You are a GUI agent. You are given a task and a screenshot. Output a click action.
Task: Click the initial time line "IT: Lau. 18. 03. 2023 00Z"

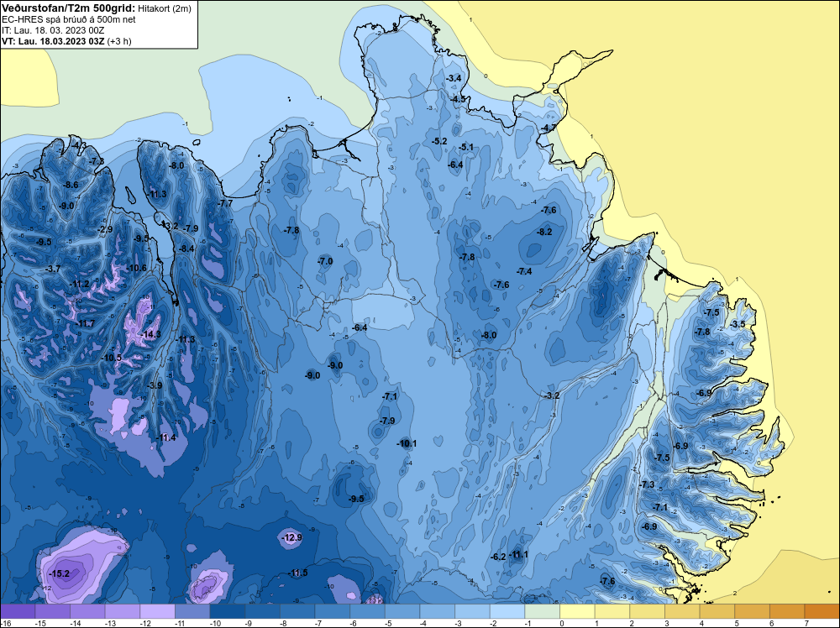pyautogui.click(x=53, y=30)
